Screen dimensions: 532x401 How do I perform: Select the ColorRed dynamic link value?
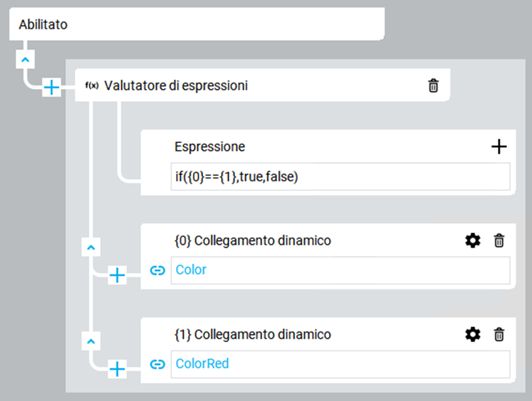[340, 364]
